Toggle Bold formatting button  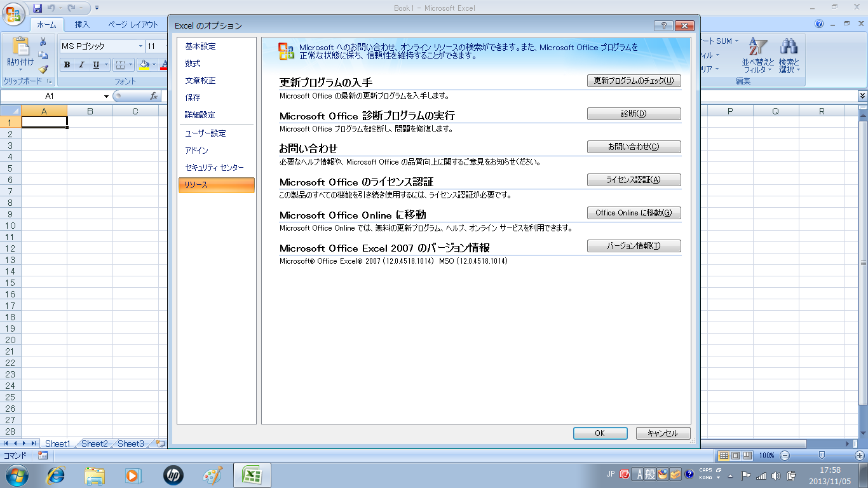pyautogui.click(x=67, y=65)
